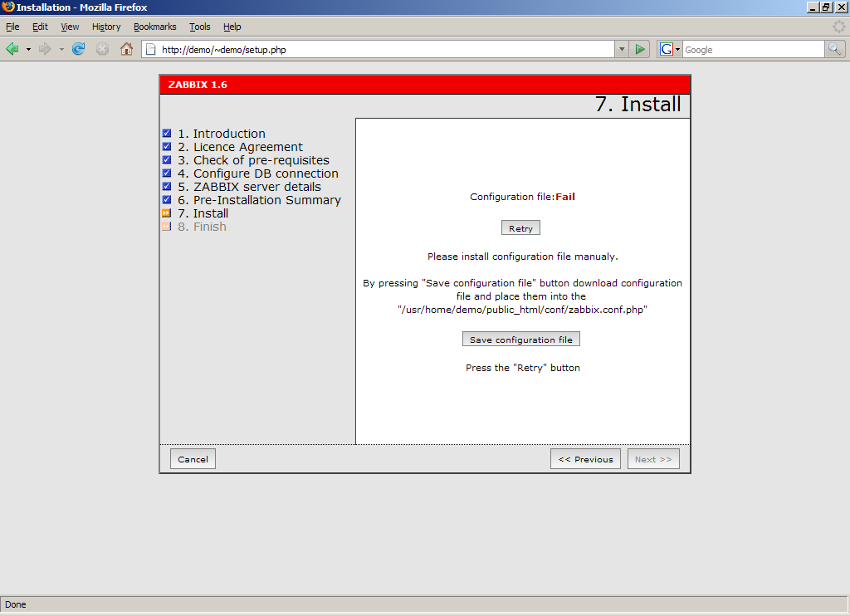Open the Tools menu
This screenshot has height=616, width=850.
[x=199, y=27]
